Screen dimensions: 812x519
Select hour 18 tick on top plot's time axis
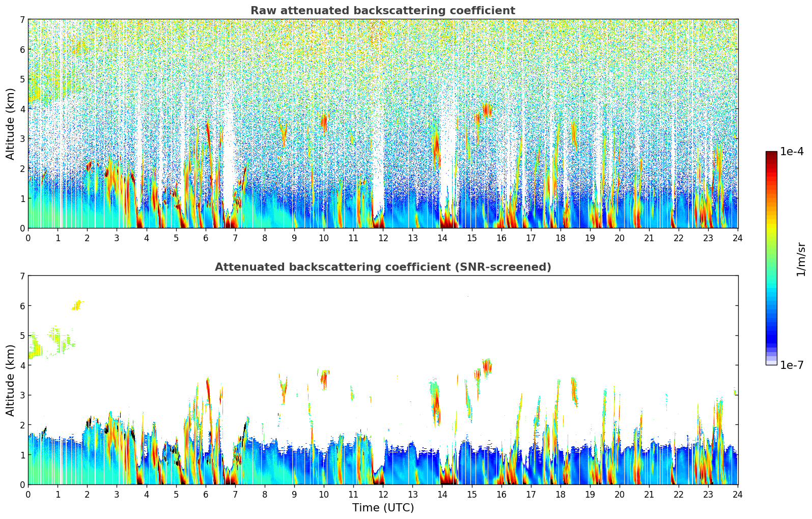coord(560,238)
